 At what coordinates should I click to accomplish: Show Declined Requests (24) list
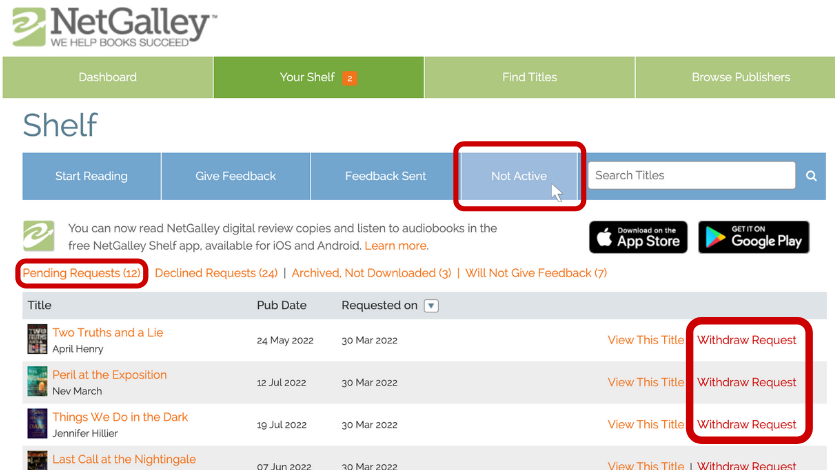point(216,273)
